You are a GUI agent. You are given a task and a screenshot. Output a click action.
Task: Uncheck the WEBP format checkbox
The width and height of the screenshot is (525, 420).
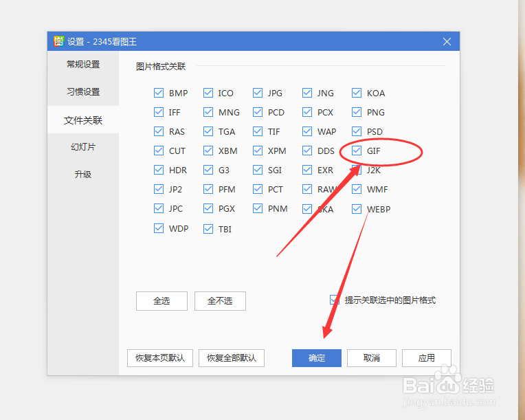pyautogui.click(x=357, y=209)
